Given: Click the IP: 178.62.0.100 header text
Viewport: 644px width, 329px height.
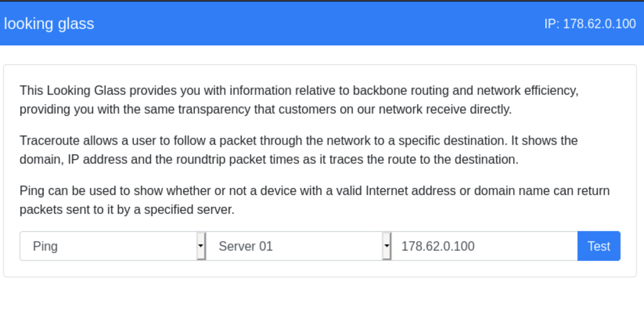Looking at the screenshot, I should point(590,24).
